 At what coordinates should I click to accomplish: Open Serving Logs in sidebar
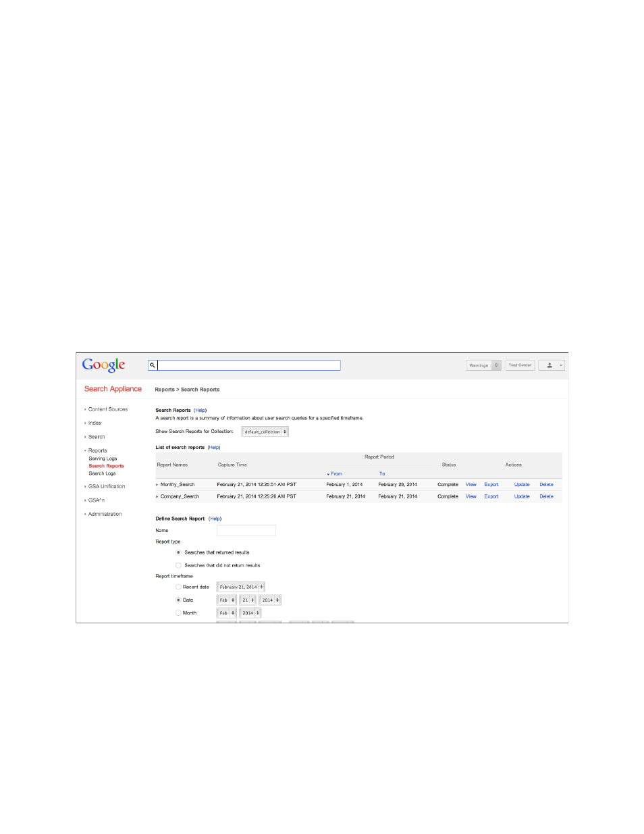(x=103, y=459)
